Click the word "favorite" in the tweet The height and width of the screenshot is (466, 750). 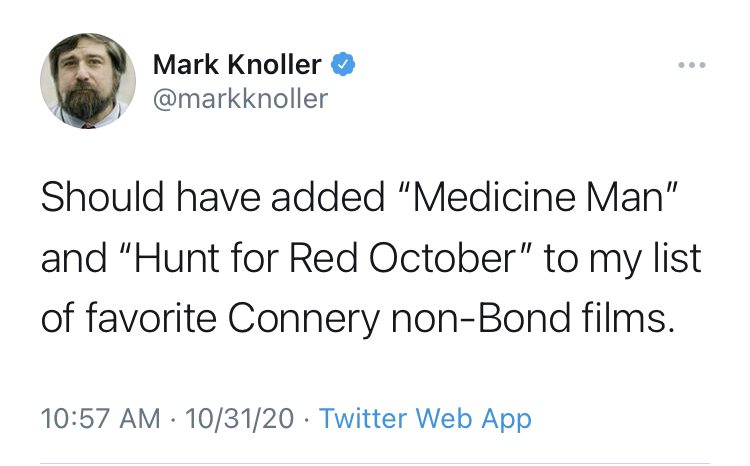[x=151, y=318]
